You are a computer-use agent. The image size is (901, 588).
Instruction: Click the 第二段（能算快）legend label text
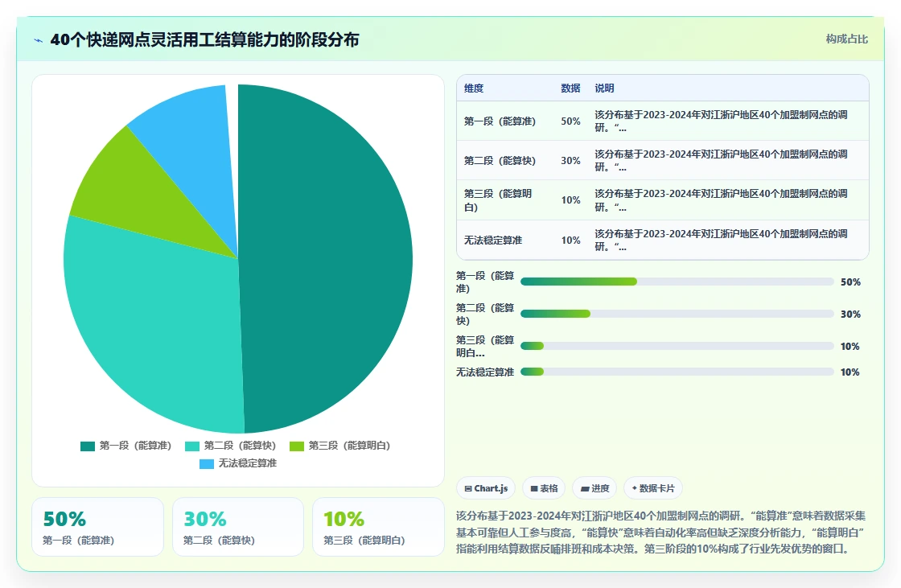click(241, 446)
